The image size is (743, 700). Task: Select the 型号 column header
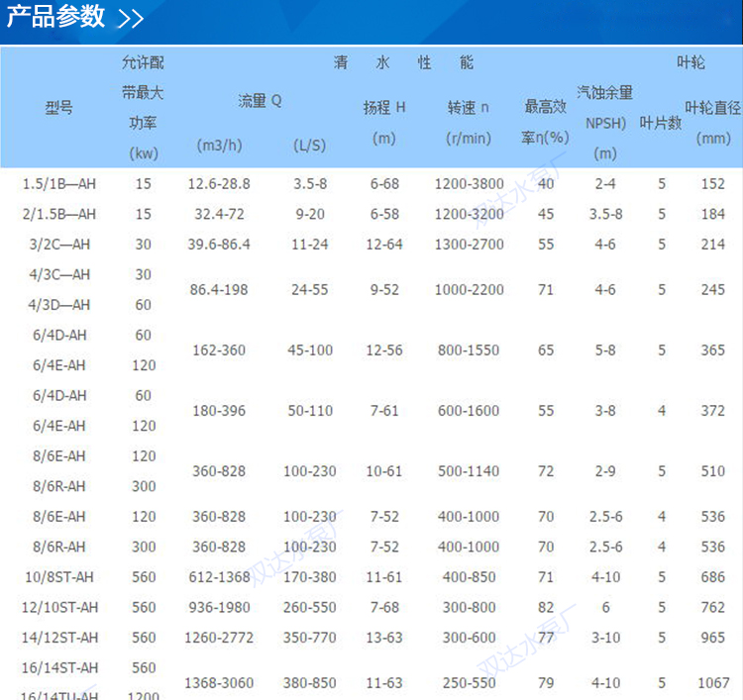tap(59, 108)
